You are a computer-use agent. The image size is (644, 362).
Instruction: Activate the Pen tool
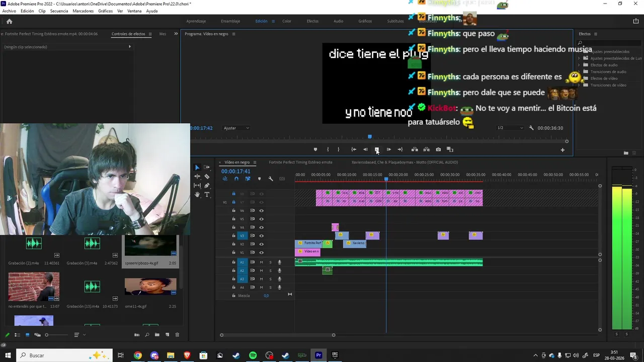click(207, 186)
